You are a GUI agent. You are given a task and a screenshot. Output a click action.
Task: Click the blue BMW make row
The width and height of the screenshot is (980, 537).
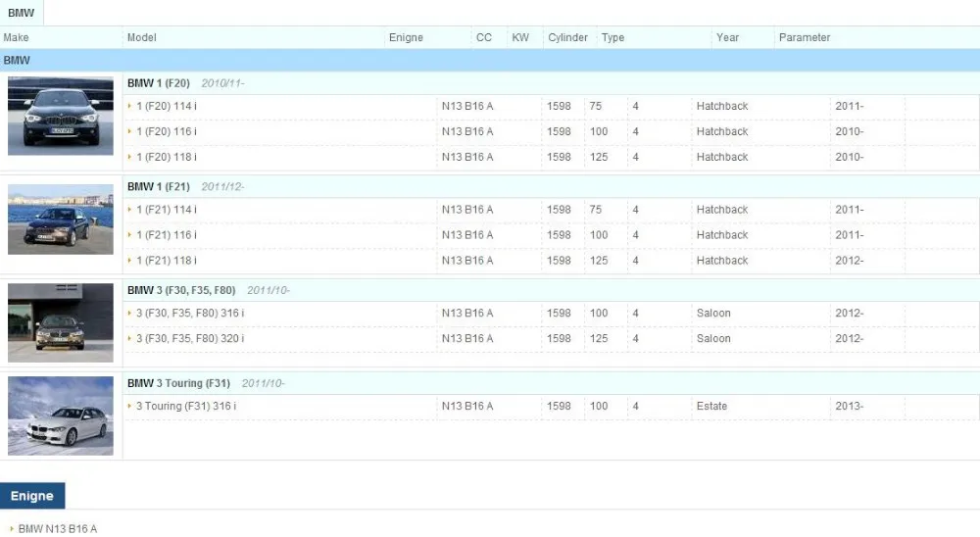pos(490,61)
